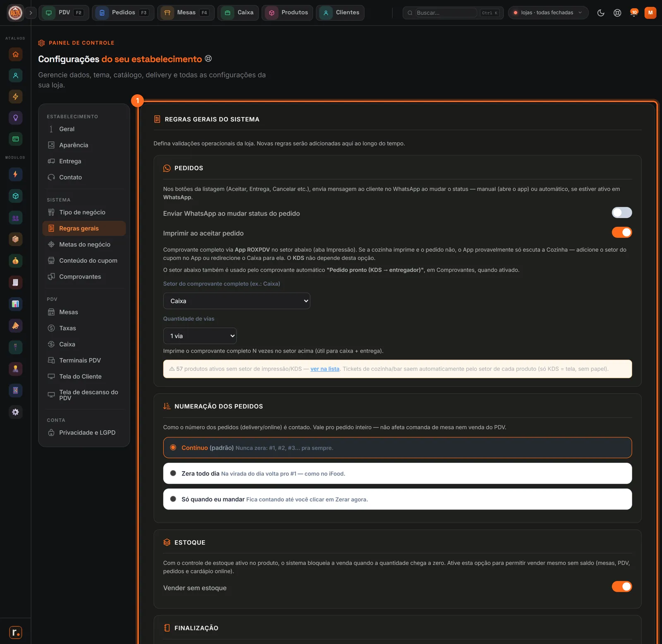Open the Produtos tab in top bar
The image size is (662, 644).
tap(287, 13)
